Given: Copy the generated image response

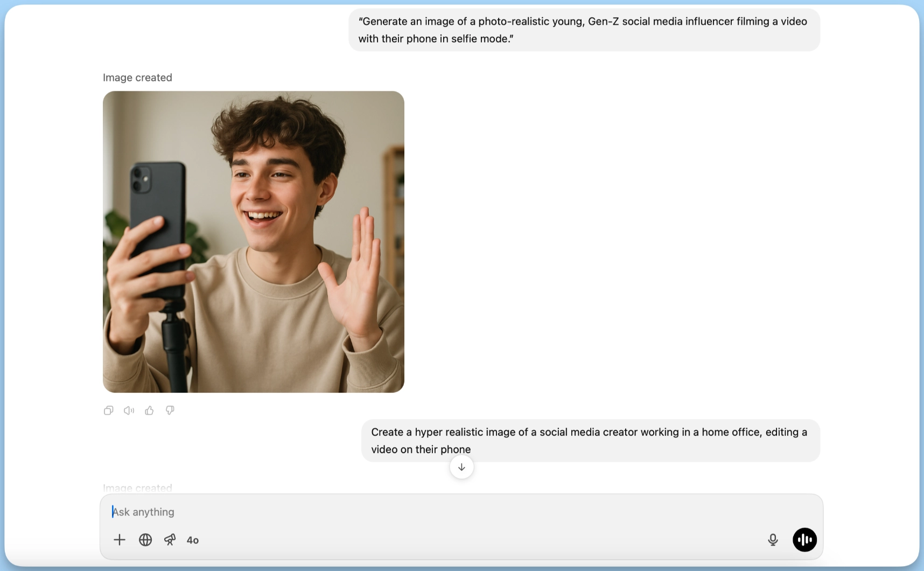Looking at the screenshot, I should click(108, 410).
